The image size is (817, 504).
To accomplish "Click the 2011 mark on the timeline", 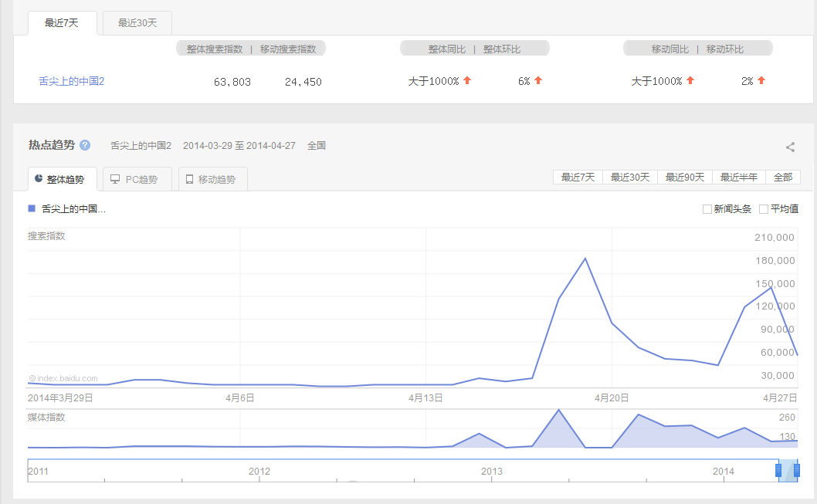I will [x=38, y=472].
